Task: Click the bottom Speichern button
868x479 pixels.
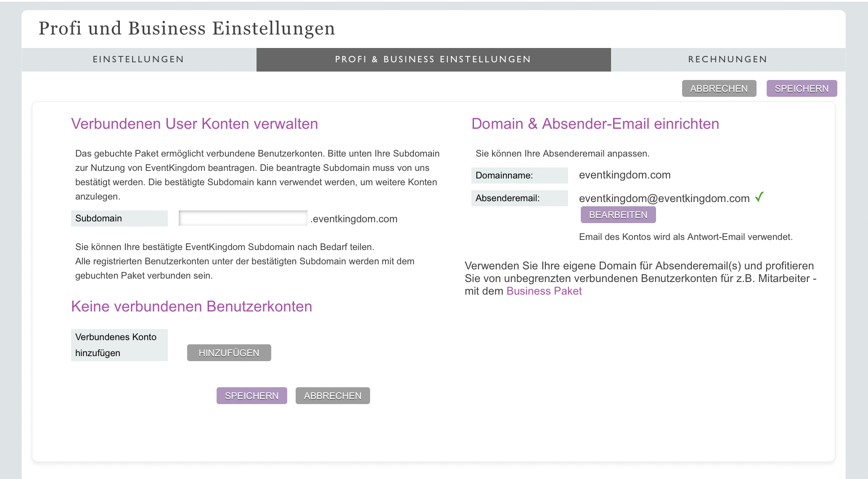Action: click(x=252, y=396)
